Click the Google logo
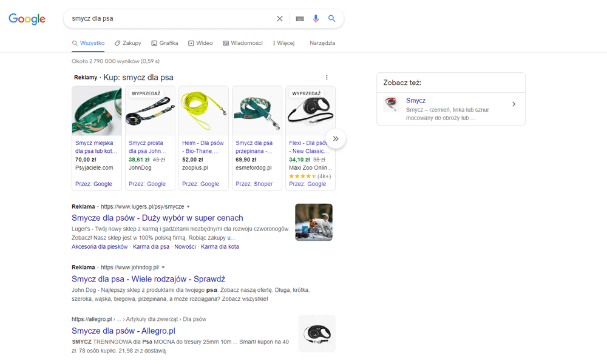The width and height of the screenshot is (607, 364). click(27, 19)
